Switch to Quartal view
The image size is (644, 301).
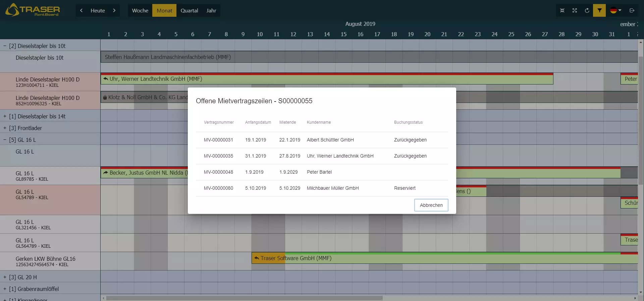click(x=189, y=10)
